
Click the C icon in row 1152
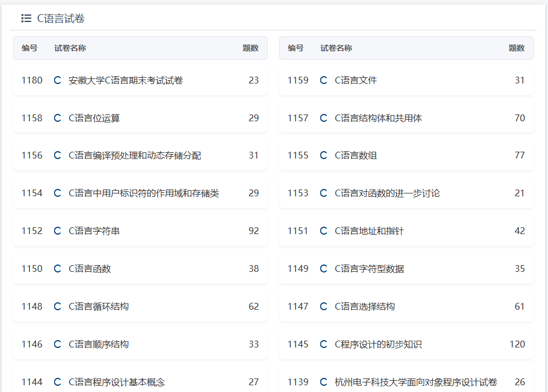click(58, 231)
